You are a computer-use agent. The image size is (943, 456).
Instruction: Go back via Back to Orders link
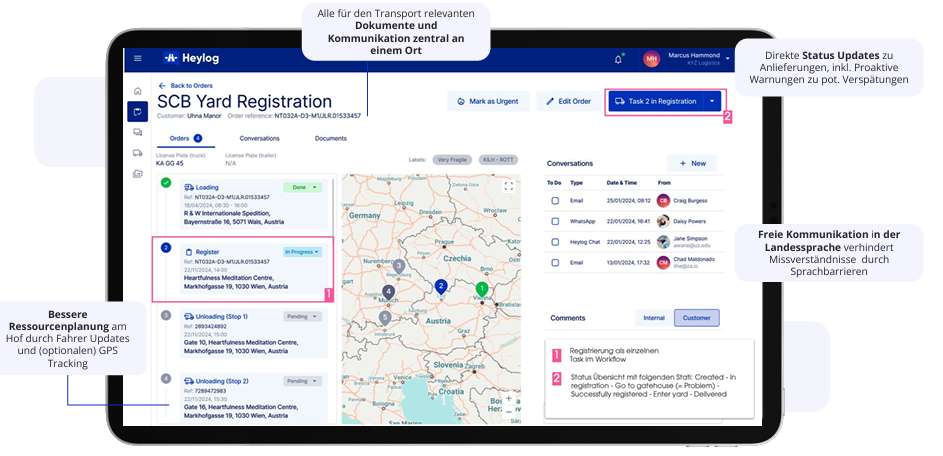pos(186,86)
